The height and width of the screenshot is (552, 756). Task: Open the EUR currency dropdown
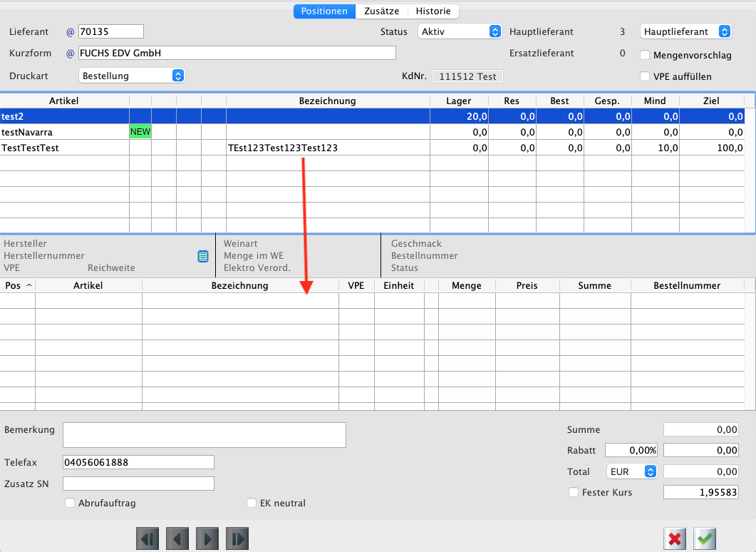[631, 471]
